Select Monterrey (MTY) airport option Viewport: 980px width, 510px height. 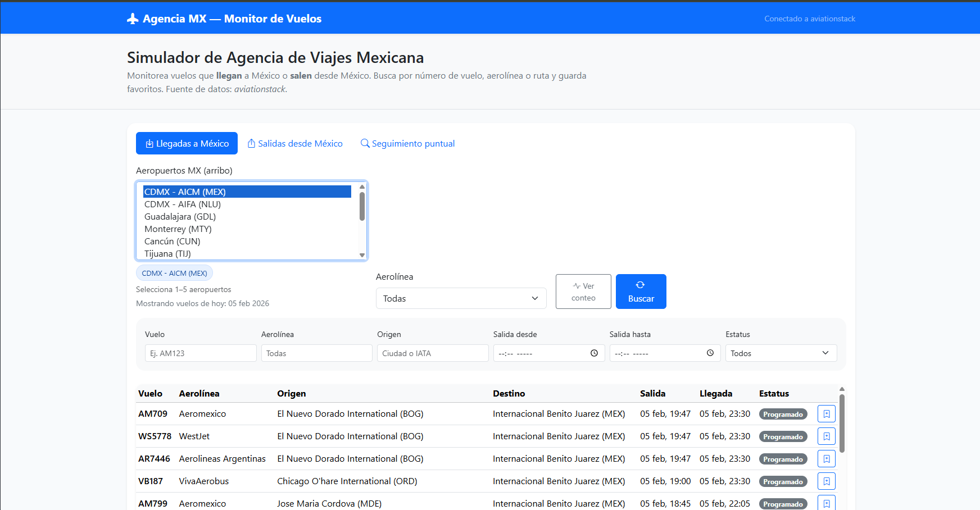coord(178,229)
